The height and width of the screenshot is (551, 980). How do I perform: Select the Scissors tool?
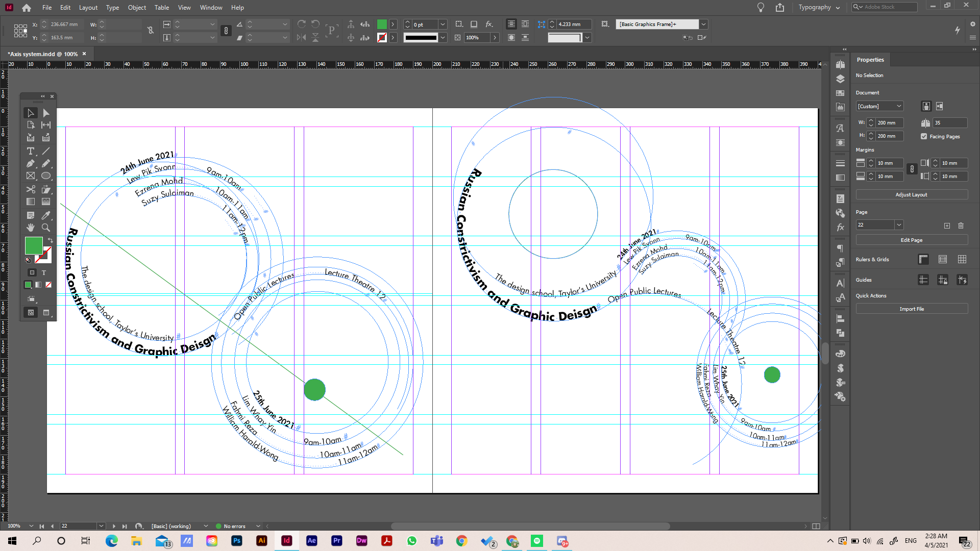[30, 189]
